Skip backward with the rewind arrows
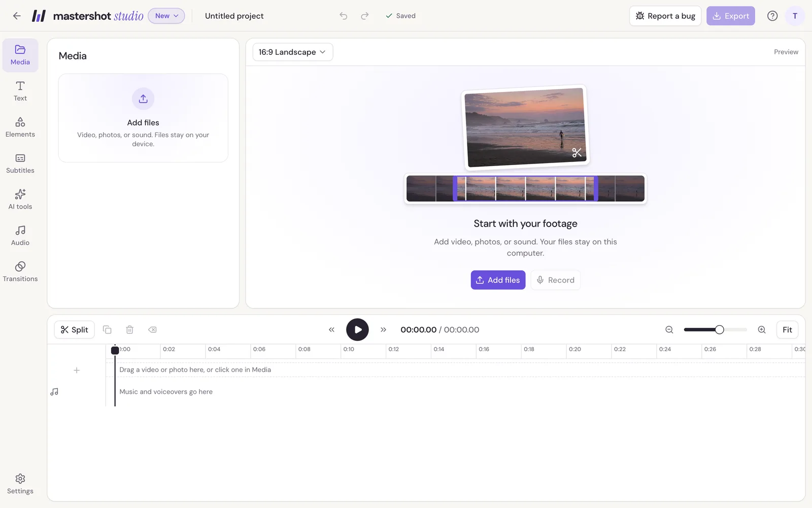Screen dimensions: 812x508 [x=331, y=330]
